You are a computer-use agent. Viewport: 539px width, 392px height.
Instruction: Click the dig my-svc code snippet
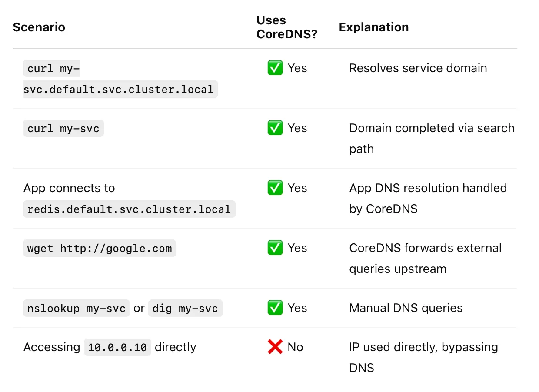[x=185, y=309]
